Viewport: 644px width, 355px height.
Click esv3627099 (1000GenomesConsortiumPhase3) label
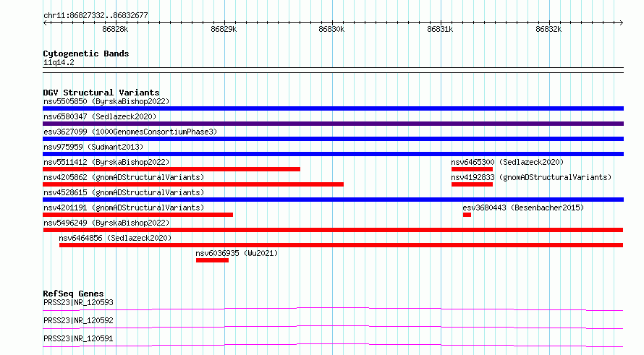[130, 132]
